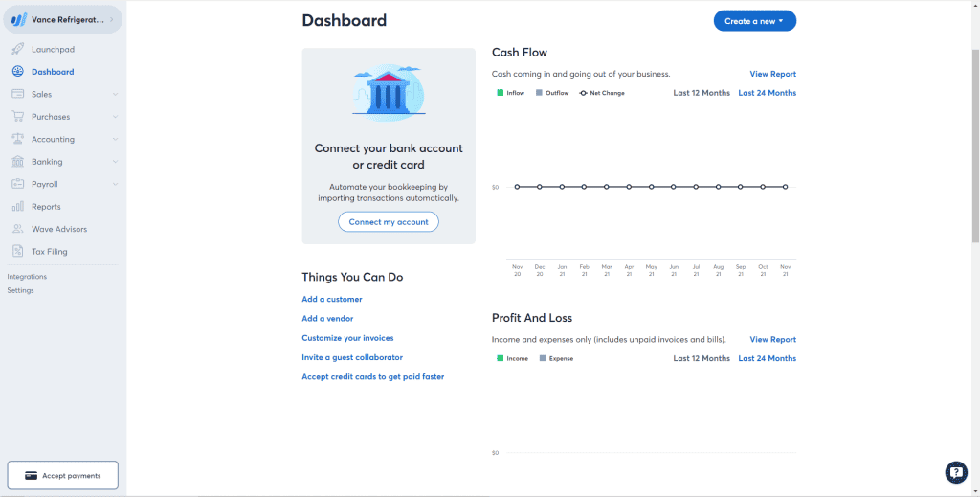Open the Vance Refrigeration business switcher
Image resolution: width=980 pixels, height=497 pixels.
point(61,20)
